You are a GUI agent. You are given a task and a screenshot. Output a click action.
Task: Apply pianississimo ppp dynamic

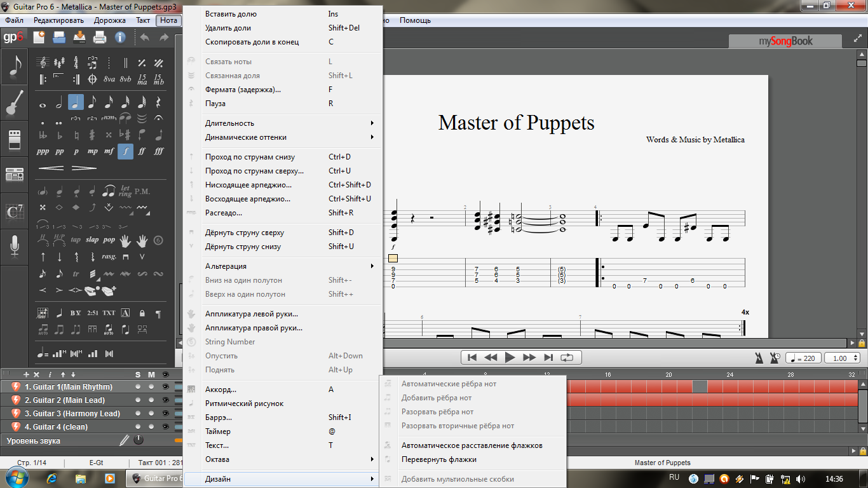pyautogui.click(x=43, y=151)
